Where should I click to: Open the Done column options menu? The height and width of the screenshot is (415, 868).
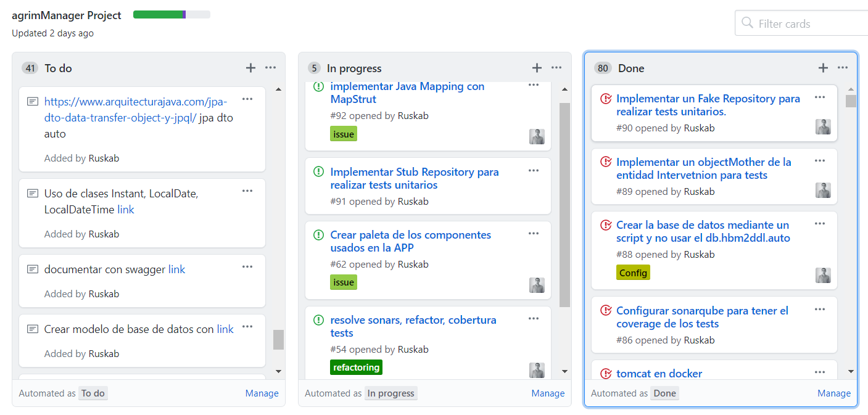pyautogui.click(x=843, y=68)
